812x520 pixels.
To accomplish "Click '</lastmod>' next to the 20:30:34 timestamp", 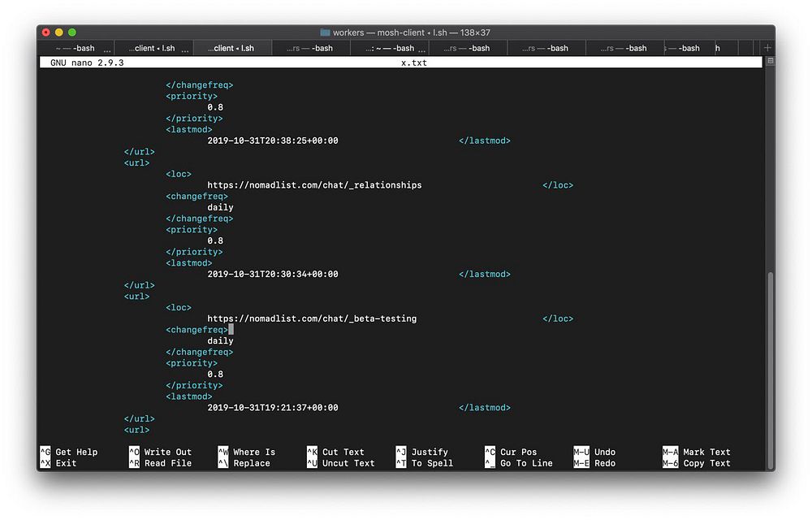I will click(484, 275).
